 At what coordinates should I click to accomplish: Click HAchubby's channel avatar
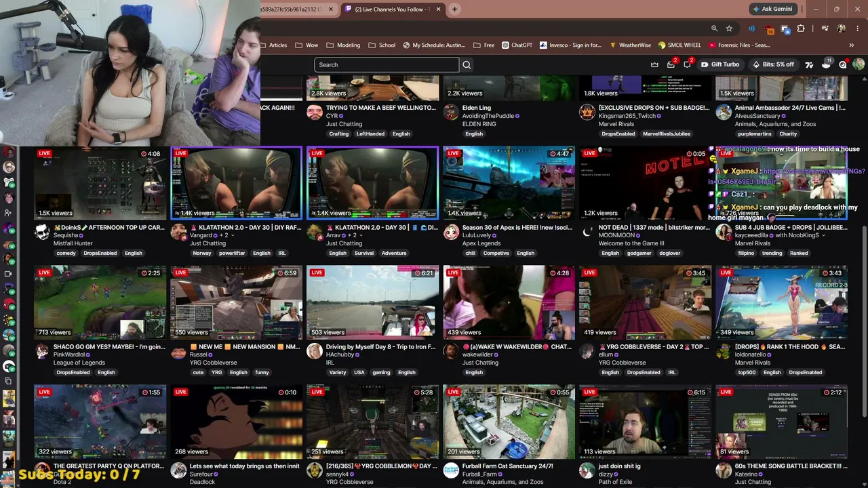pos(315,351)
